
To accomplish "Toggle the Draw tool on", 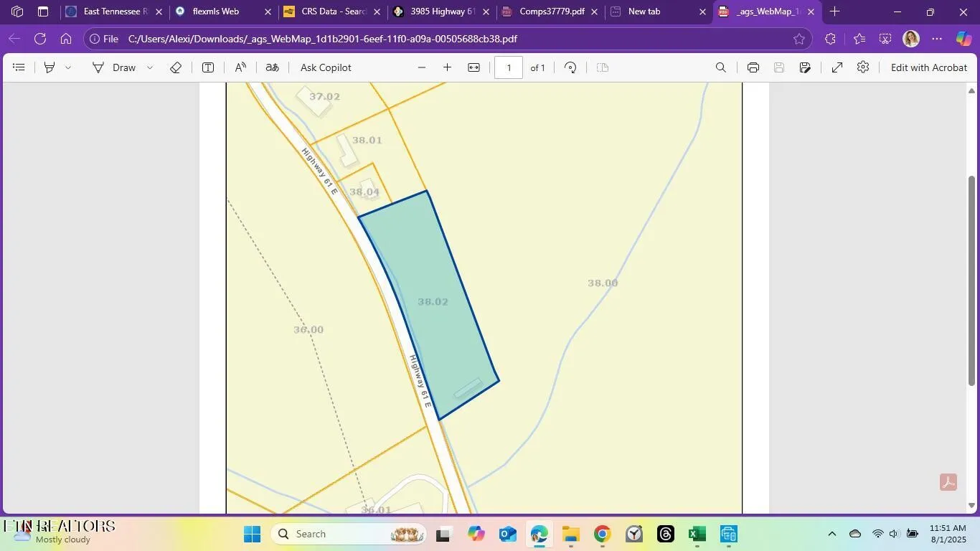I will pyautogui.click(x=115, y=67).
